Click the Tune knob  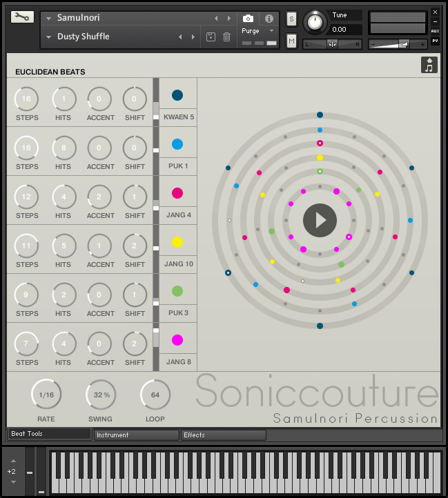pos(315,23)
